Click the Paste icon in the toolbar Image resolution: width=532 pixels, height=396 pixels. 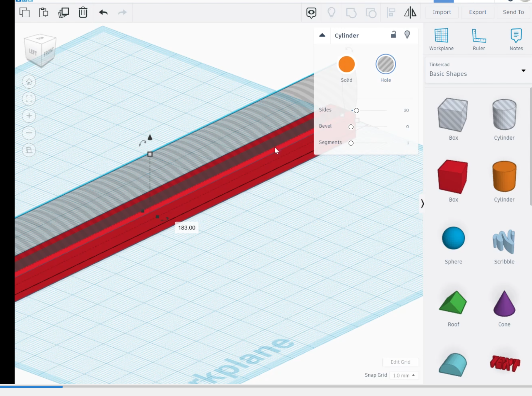coord(44,13)
